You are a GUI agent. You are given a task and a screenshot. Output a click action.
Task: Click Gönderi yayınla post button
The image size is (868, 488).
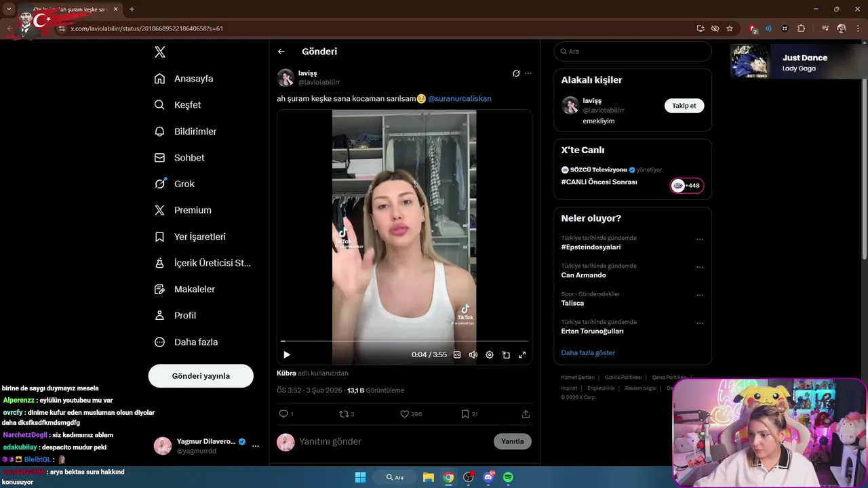coord(201,375)
